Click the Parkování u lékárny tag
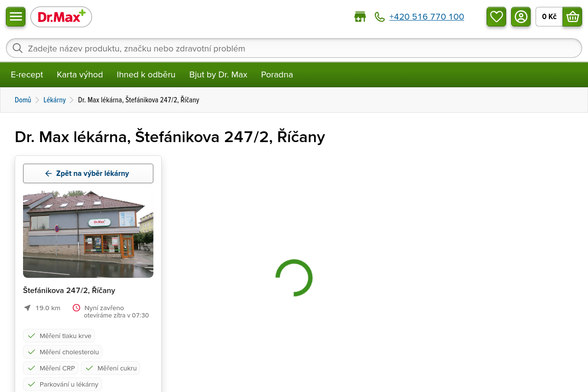This screenshot has width=588, height=392. tap(62, 384)
